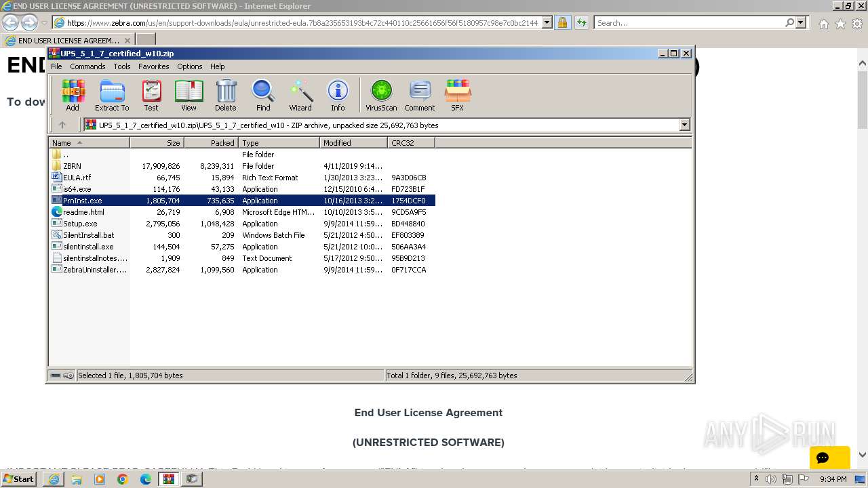
Task: Open the Tools menu
Action: point(122,66)
